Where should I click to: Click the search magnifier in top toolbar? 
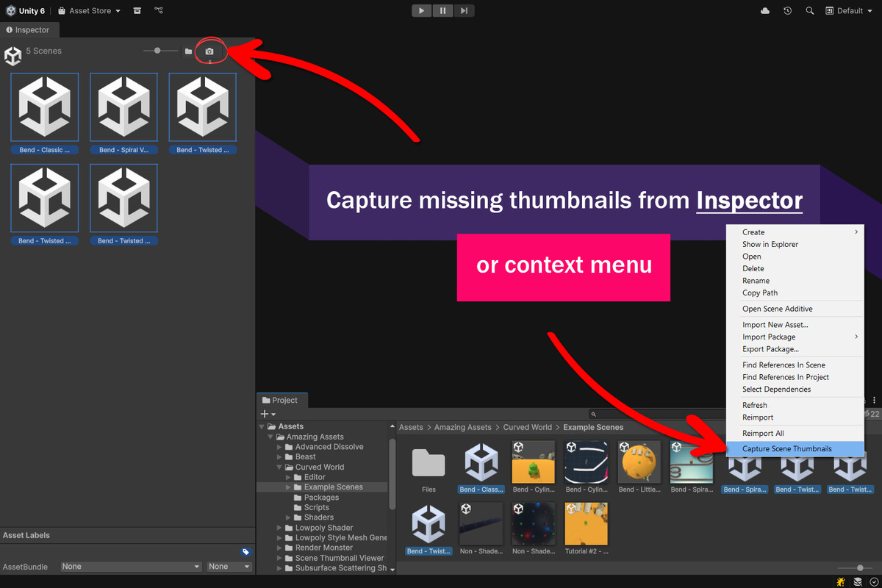pyautogui.click(x=810, y=11)
